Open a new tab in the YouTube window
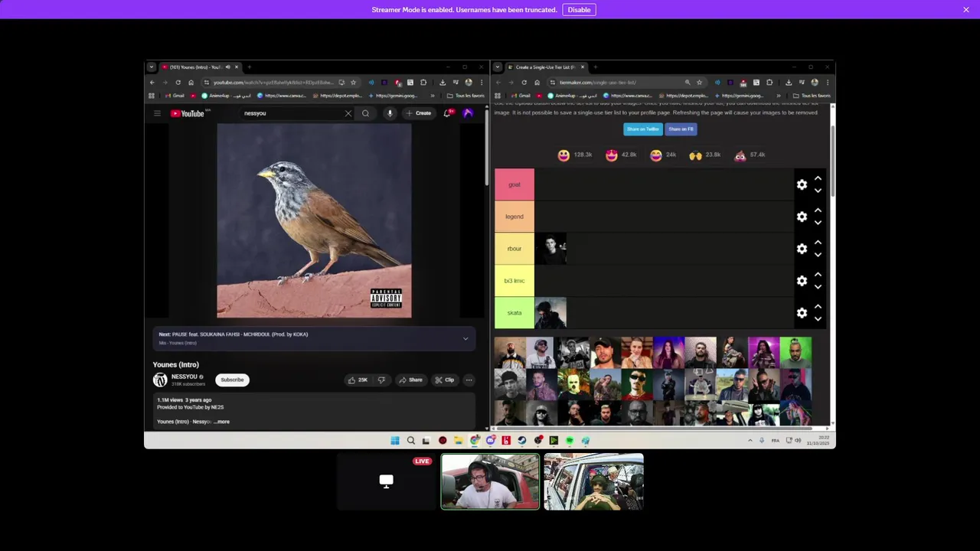Viewport: 980px width, 551px height. (x=249, y=67)
